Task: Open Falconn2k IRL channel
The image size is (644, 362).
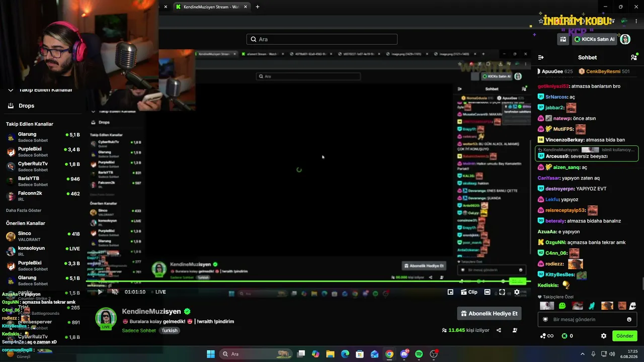Action: pyautogui.click(x=43, y=196)
